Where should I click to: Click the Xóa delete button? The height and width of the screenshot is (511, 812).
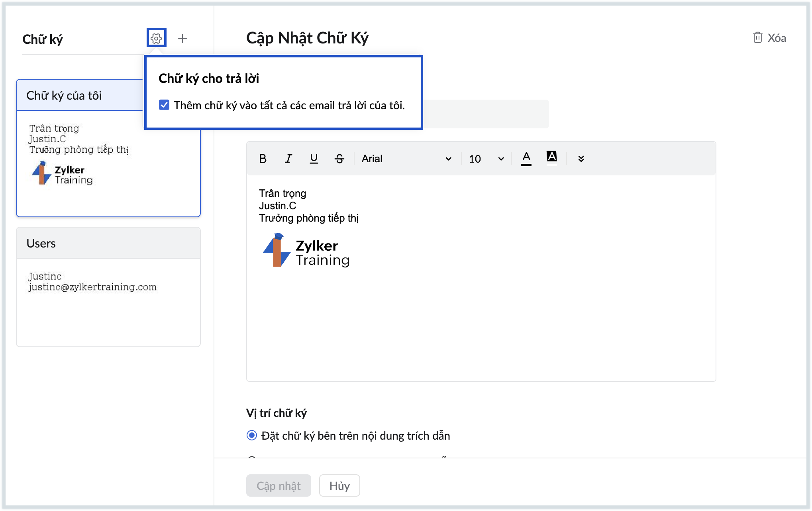coord(769,38)
